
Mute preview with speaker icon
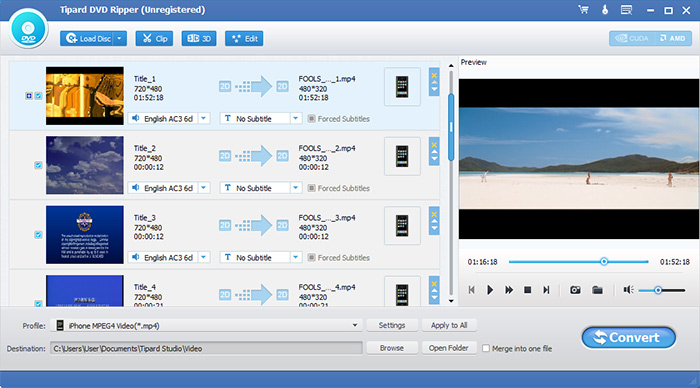pos(629,290)
